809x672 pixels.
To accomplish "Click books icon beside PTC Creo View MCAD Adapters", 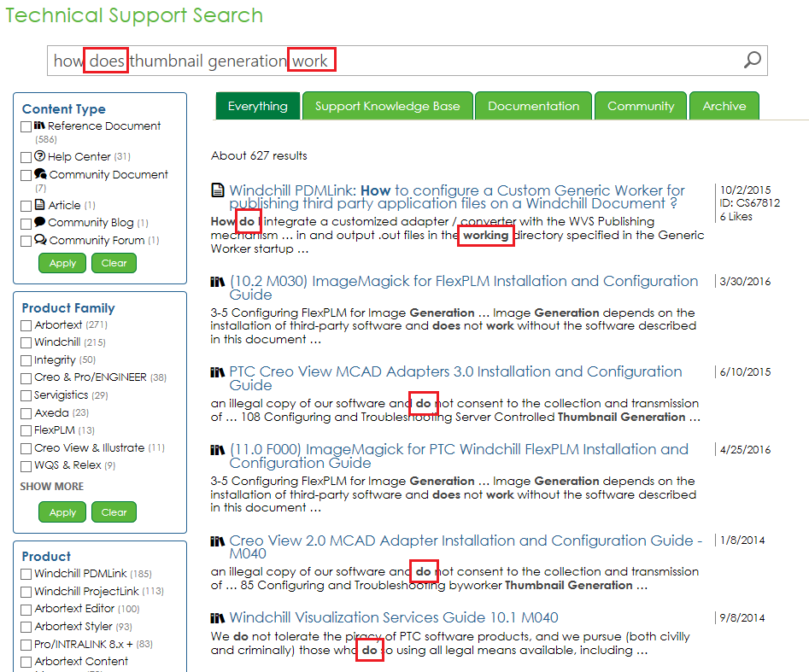I will pos(218,372).
